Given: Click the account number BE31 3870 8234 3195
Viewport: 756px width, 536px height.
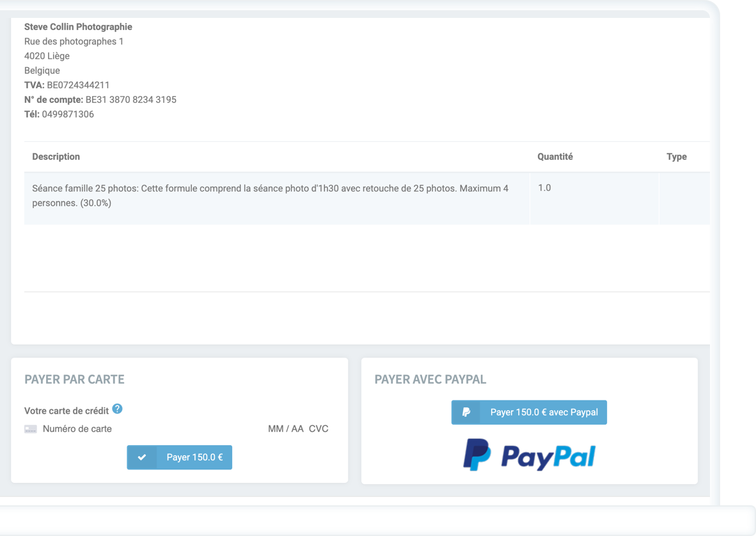Looking at the screenshot, I should [x=130, y=100].
